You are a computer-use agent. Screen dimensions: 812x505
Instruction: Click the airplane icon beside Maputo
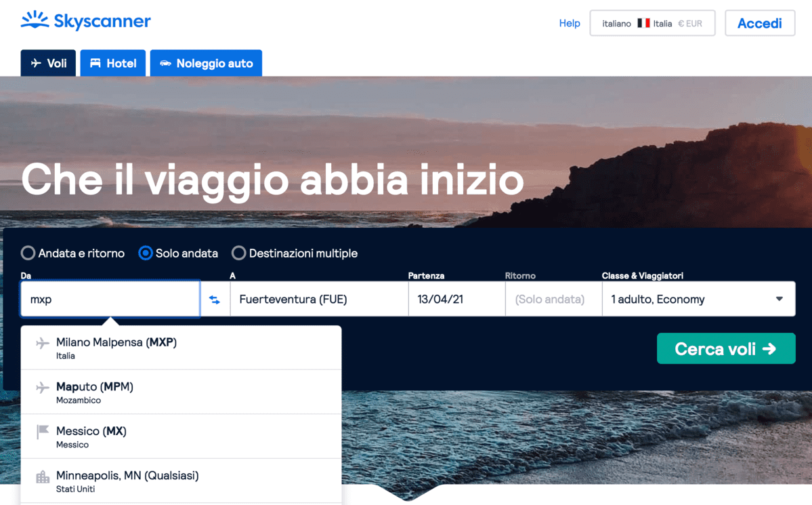[43, 387]
